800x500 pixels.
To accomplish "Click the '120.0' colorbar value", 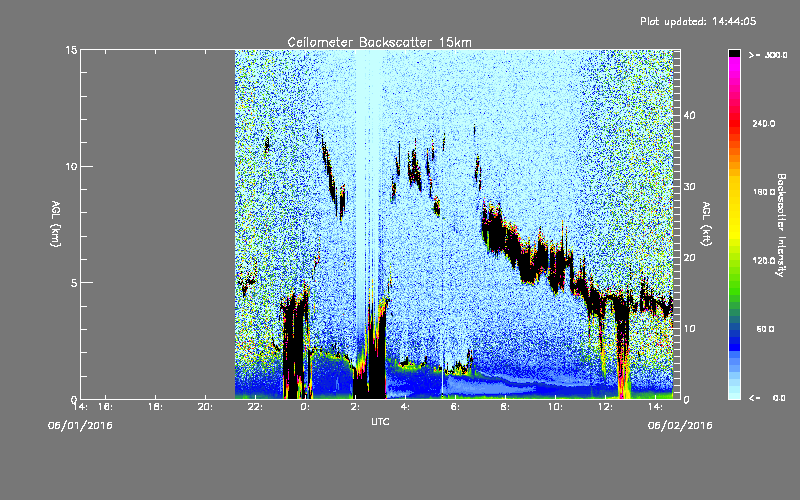I will [x=763, y=261].
